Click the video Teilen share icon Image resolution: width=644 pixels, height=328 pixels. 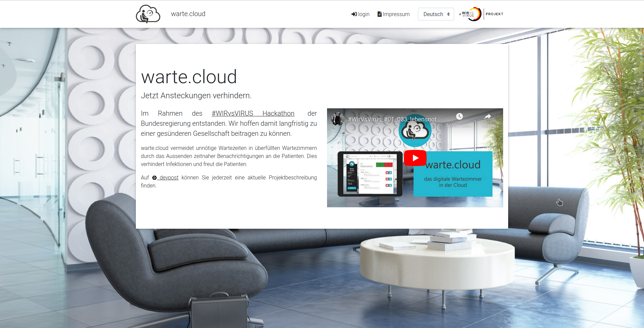tap(488, 116)
